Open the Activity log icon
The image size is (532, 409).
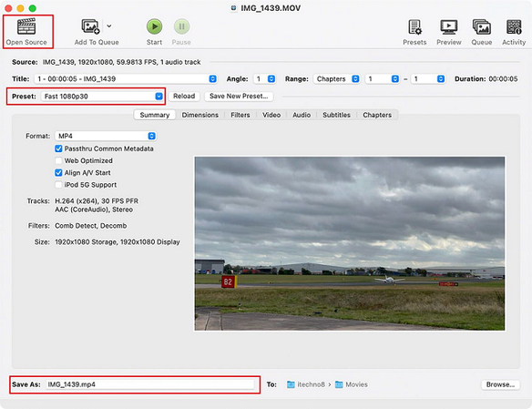point(514,26)
